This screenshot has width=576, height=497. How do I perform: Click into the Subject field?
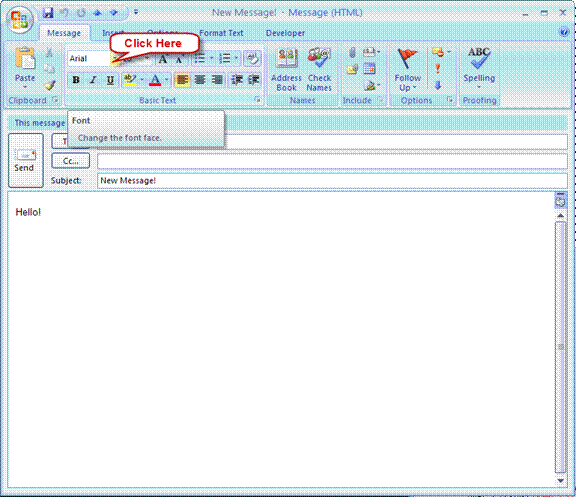coord(332,181)
